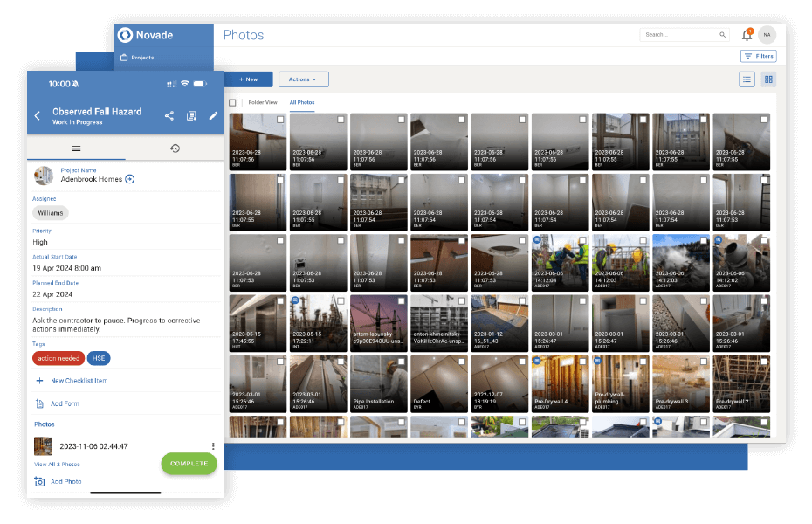
Task: Tap the share icon on Observed Fall Hazard
Action: 169,114
